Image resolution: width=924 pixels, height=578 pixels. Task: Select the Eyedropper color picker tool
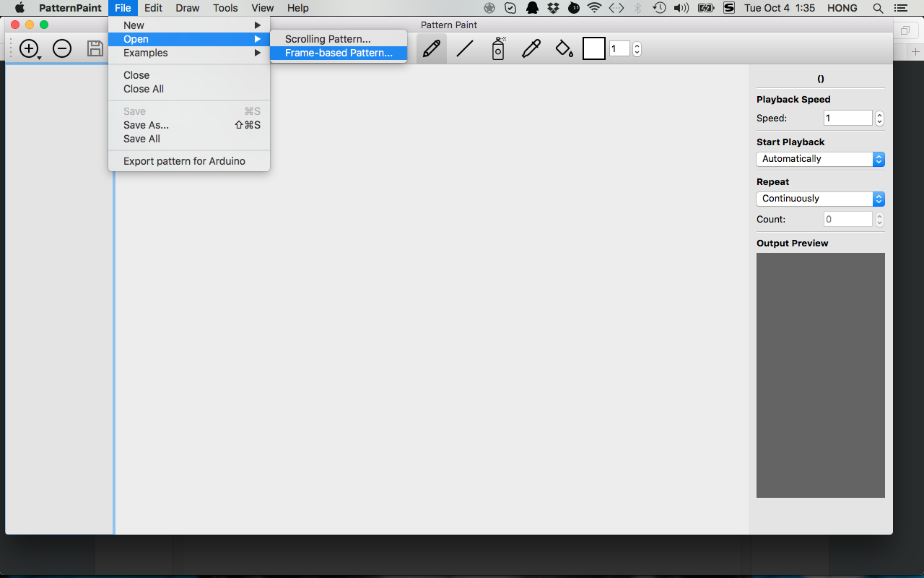point(531,49)
